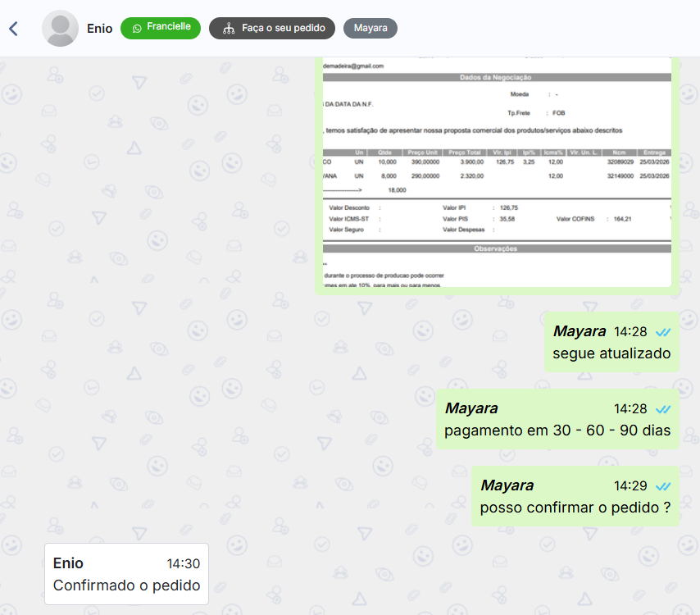Select the green Francielle channel badge

[x=161, y=28]
